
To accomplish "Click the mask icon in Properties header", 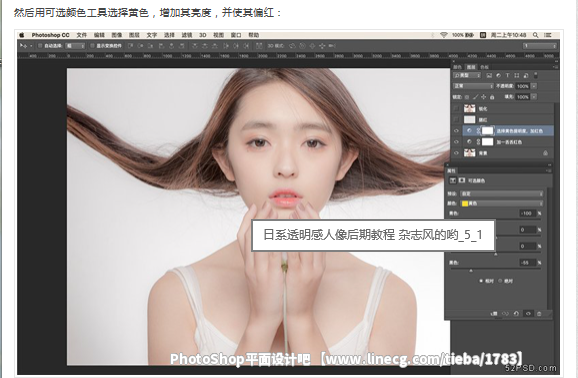I will click(x=462, y=180).
